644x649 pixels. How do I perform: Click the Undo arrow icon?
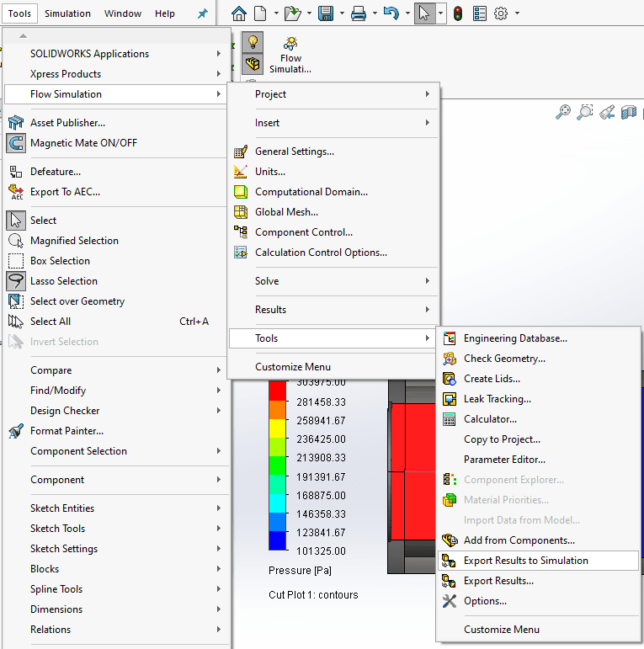(x=391, y=13)
